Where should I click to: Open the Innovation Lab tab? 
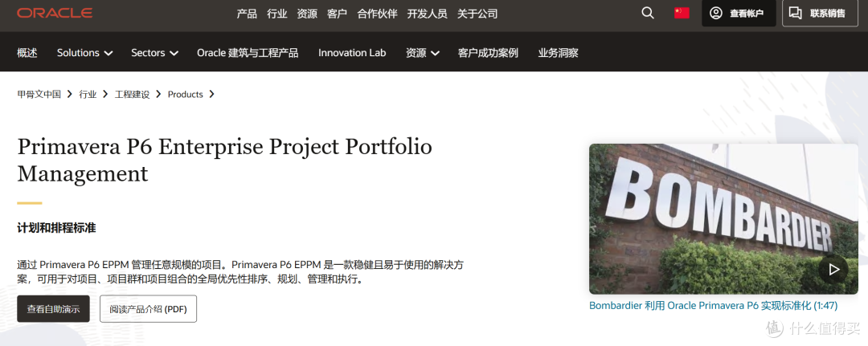click(x=352, y=53)
